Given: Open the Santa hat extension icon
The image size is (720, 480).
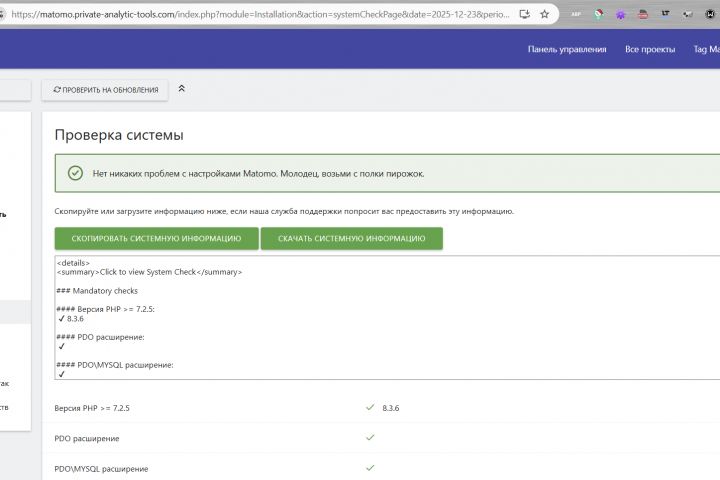Looking at the screenshot, I should (598, 14).
